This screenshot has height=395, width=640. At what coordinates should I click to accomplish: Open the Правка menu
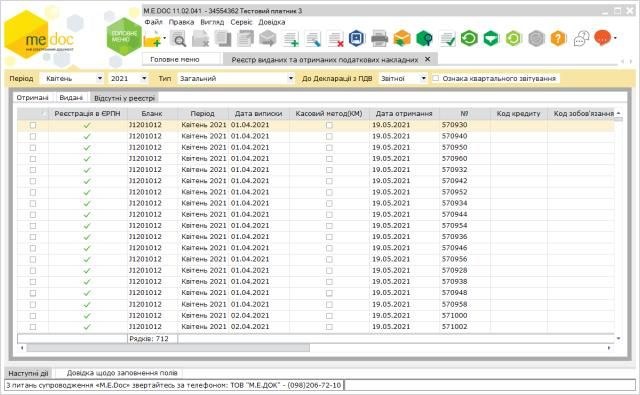pyautogui.click(x=181, y=22)
